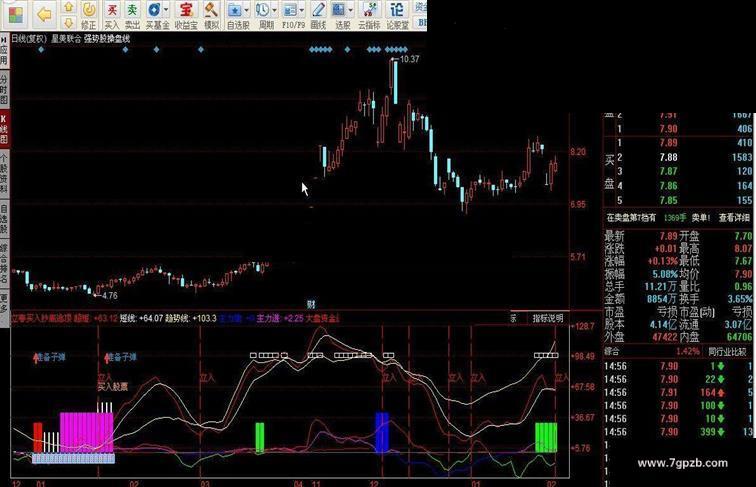Click the 周期 clock icon

tap(263, 10)
